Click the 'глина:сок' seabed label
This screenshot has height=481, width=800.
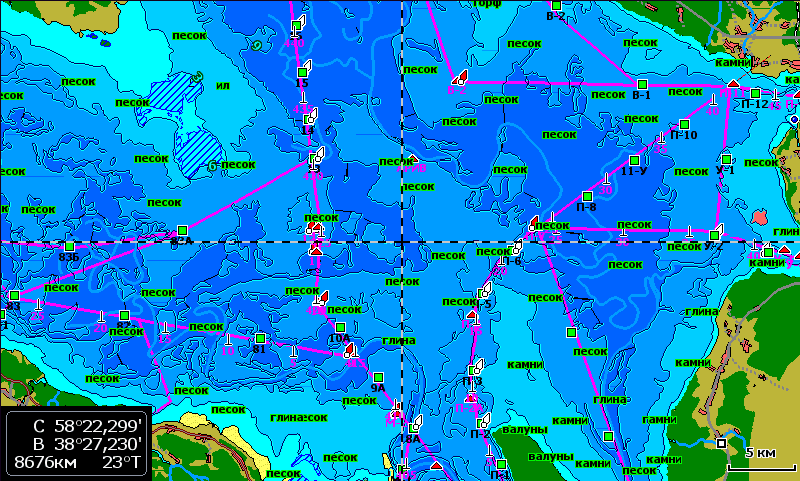[298, 417]
